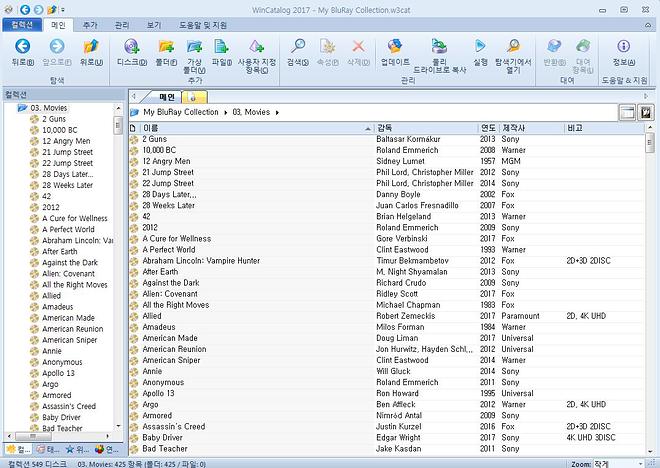Click the Virtual Folder (가상 폴더) icon
This screenshot has width=660, height=468.
(x=194, y=47)
